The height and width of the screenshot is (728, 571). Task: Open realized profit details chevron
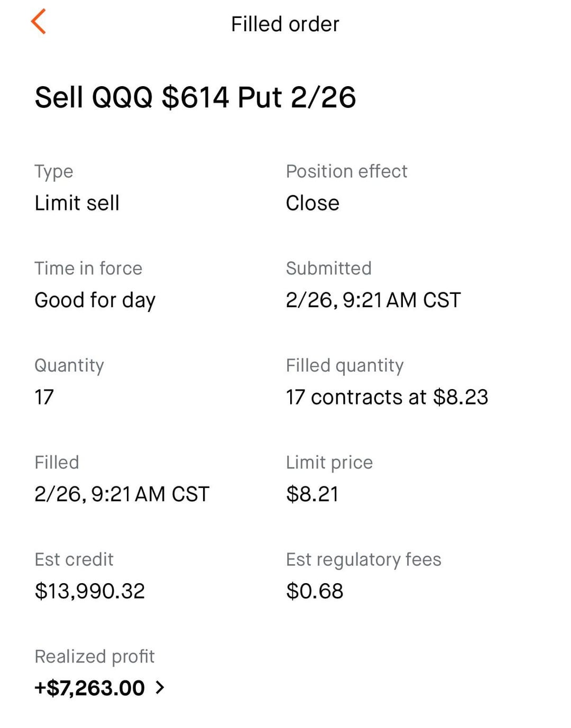(x=160, y=687)
